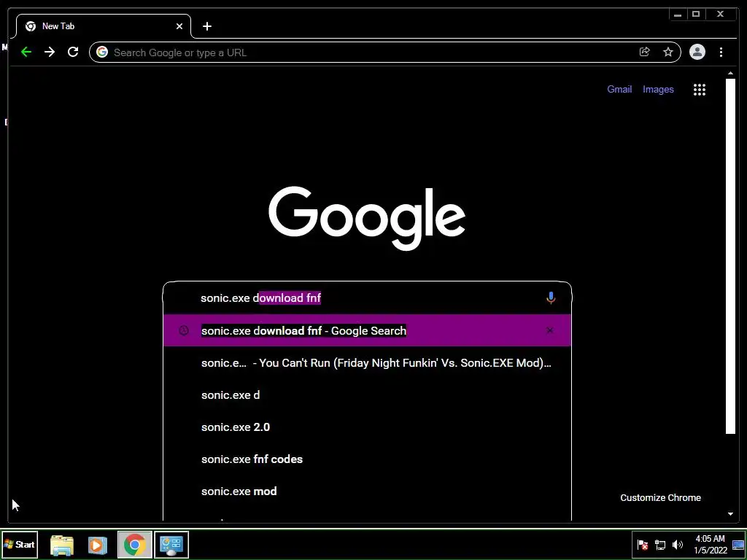
Task: Start voice search with the microphone icon
Action: (x=551, y=298)
